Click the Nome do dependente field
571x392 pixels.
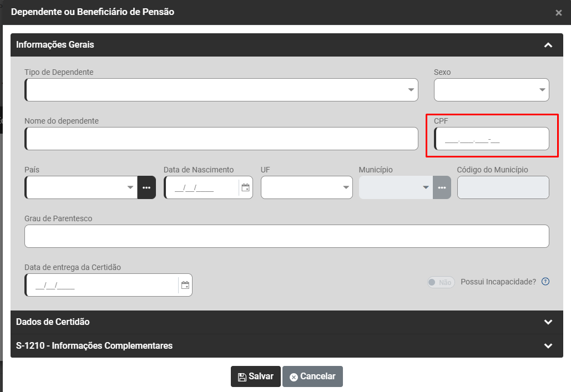pos(222,139)
